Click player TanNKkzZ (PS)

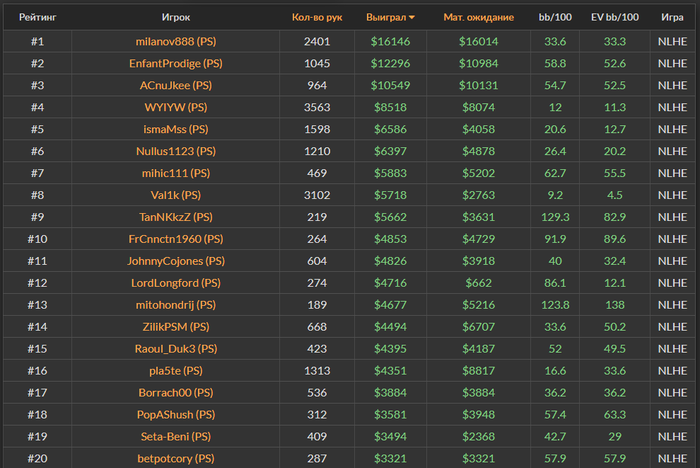(176, 217)
